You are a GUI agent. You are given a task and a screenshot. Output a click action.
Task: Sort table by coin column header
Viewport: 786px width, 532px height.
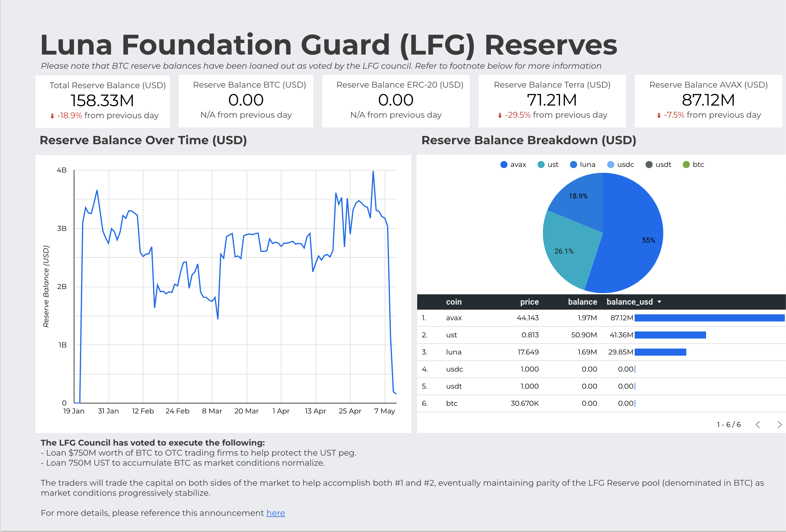tap(453, 302)
